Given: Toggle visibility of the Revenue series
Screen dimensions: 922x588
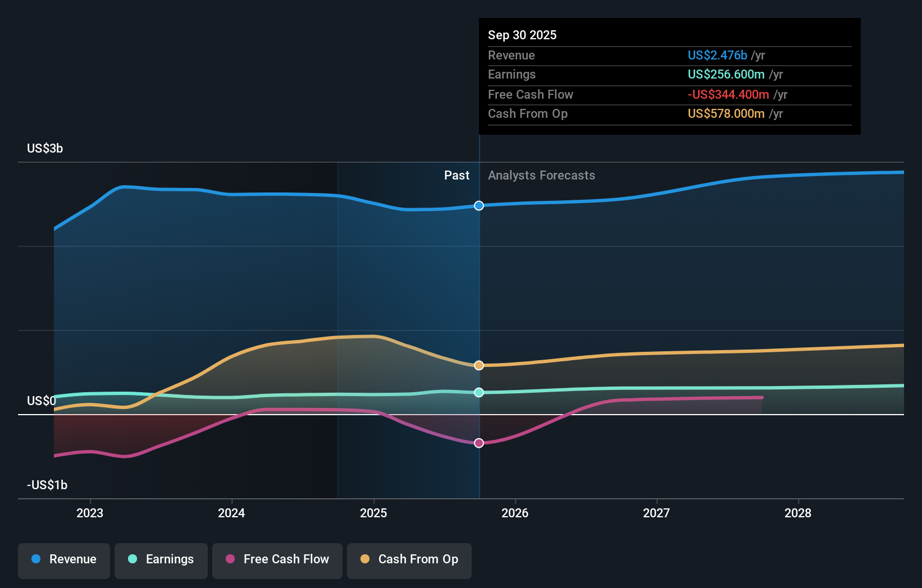Looking at the screenshot, I should (x=63, y=561).
